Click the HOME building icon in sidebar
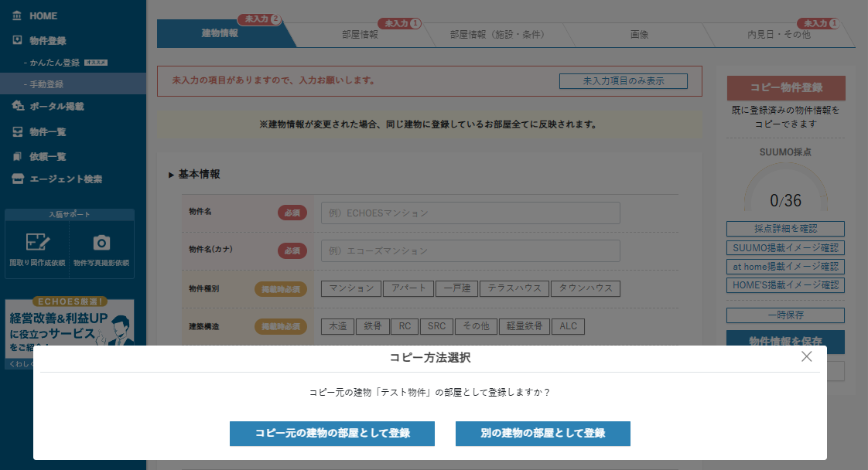Screen dimensions: 868x470 pos(17,15)
